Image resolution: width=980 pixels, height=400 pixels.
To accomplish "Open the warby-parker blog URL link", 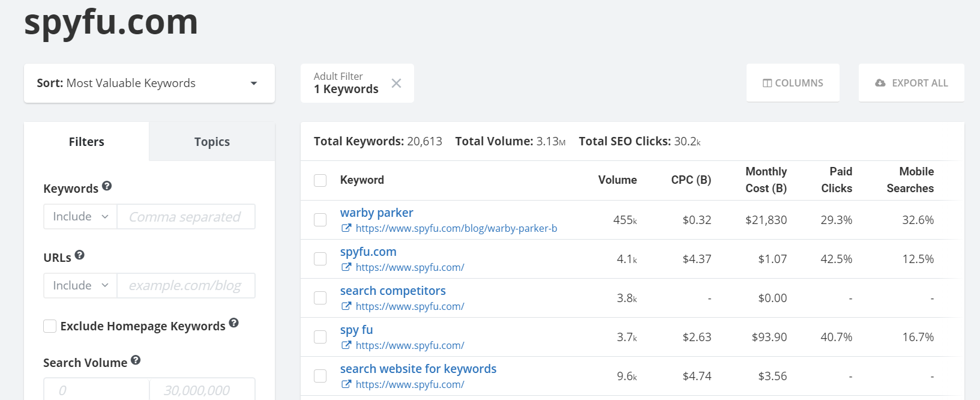I will tap(456, 228).
